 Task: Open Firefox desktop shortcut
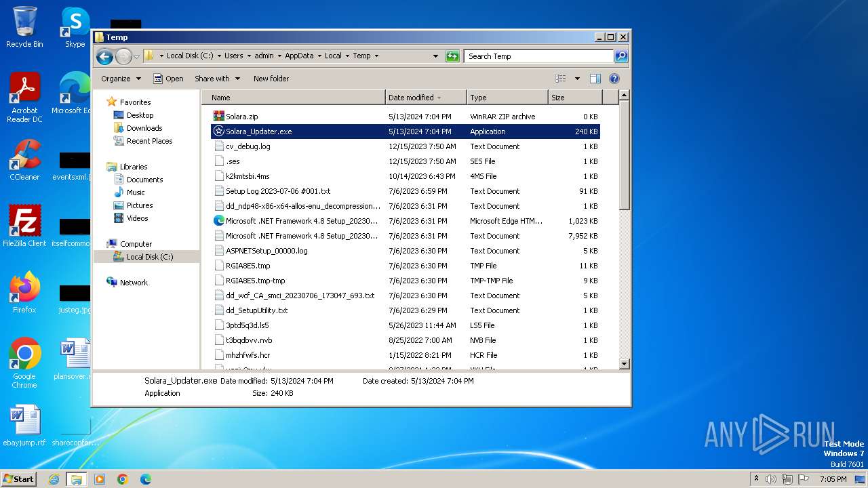[24, 292]
